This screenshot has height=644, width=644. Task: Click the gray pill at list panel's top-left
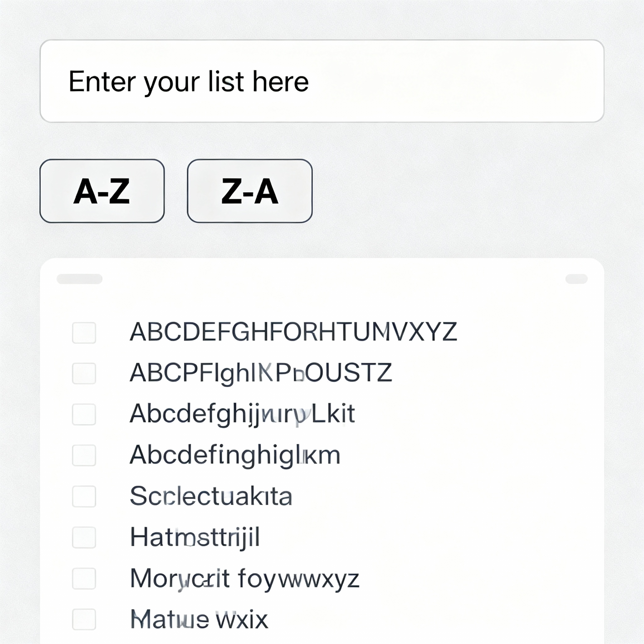(x=79, y=279)
